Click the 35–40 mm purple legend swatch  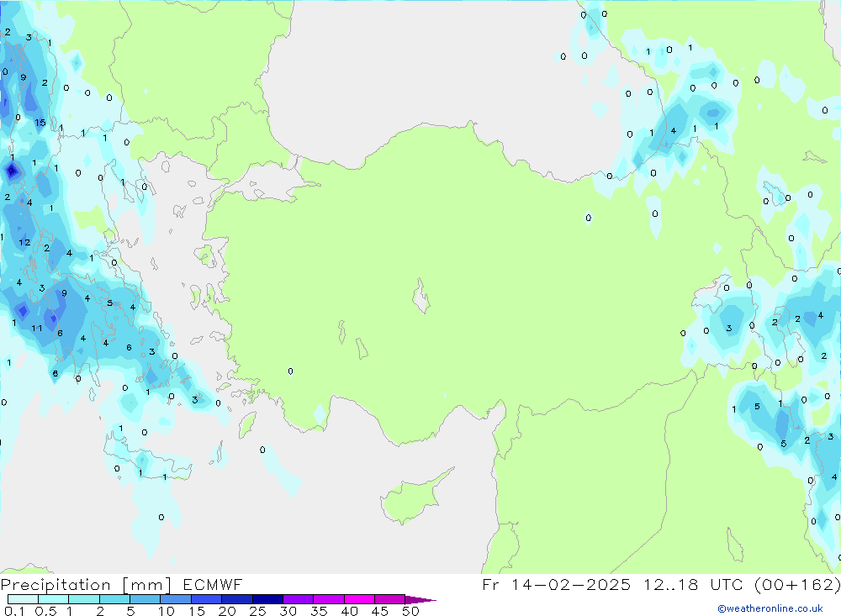click(329, 599)
